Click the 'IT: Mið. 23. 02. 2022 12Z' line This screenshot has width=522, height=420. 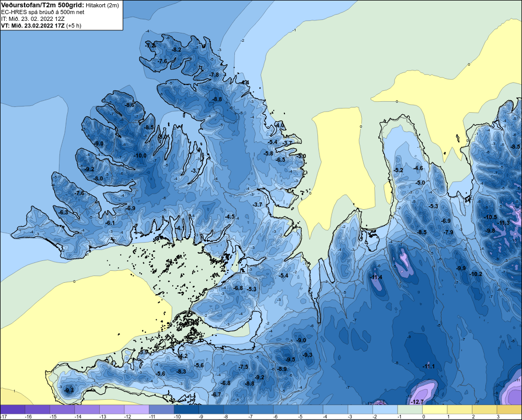(32, 19)
